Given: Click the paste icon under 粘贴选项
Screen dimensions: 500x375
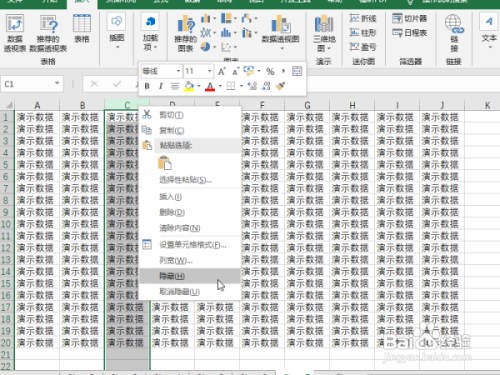Looking at the screenshot, I should [165, 163].
